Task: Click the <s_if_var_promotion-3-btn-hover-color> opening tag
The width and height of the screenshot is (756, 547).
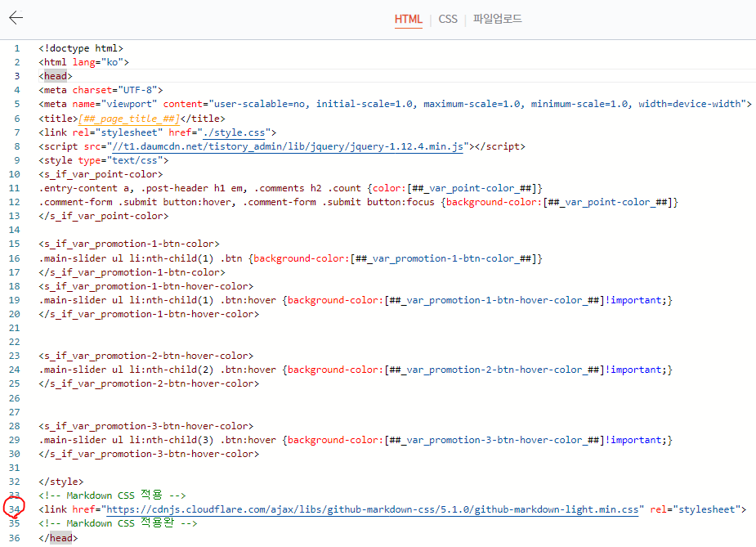Action: [x=146, y=427]
